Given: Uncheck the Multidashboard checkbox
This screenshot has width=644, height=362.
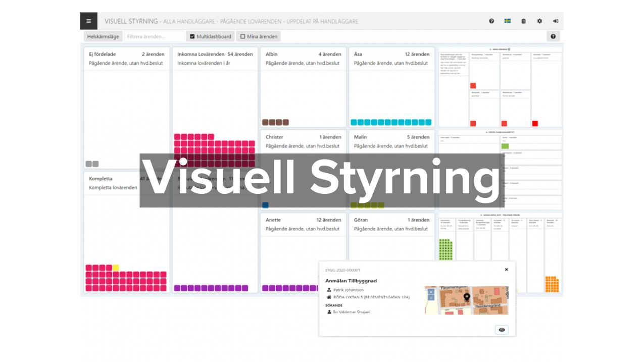Looking at the screenshot, I should click(x=192, y=36).
